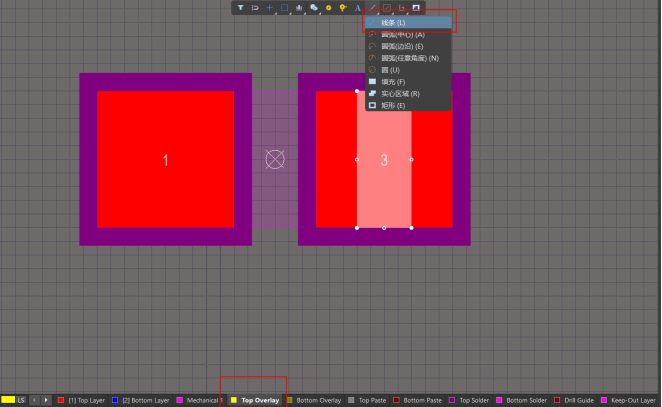Activate the rectangle selection tool
Viewport: 662px width, 407px height.
(284, 8)
